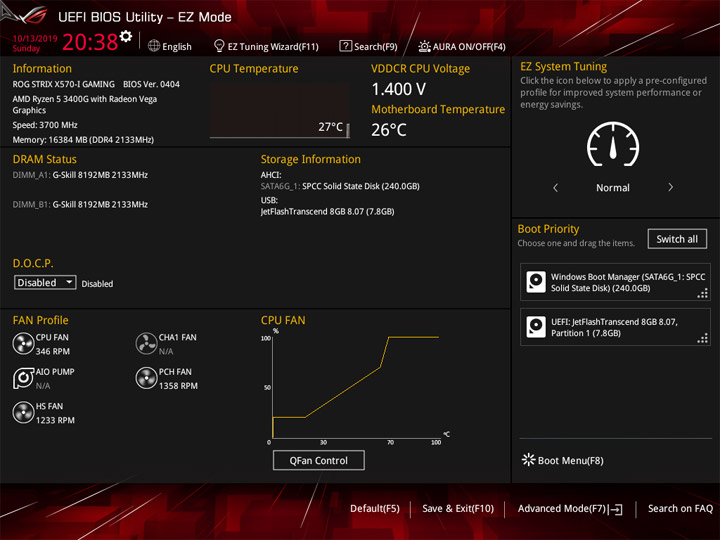Open the D.O.C.P. Disabled dropdown

[45, 282]
